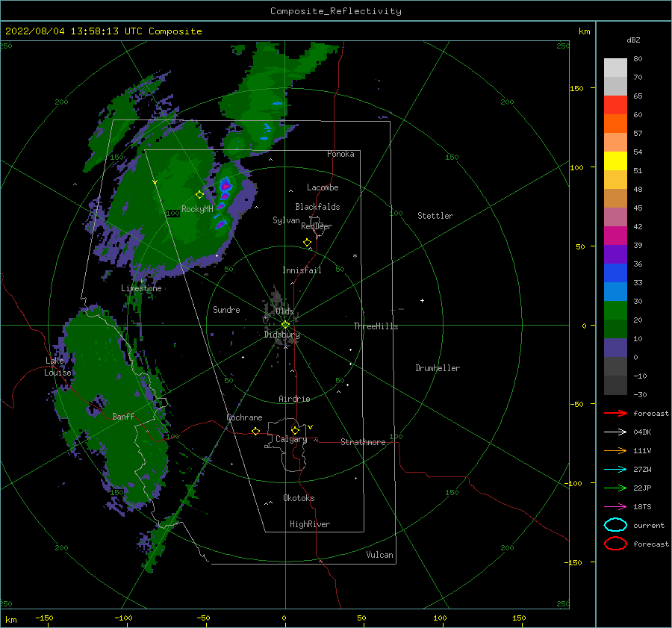This screenshot has width=672, height=628.
Task: Click the RedDeer city label
Action: (x=317, y=226)
